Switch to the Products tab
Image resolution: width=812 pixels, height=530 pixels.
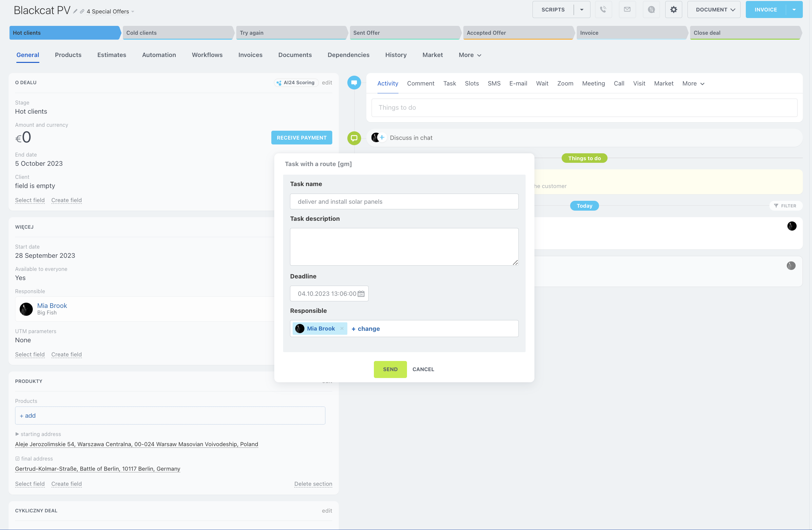click(x=68, y=55)
